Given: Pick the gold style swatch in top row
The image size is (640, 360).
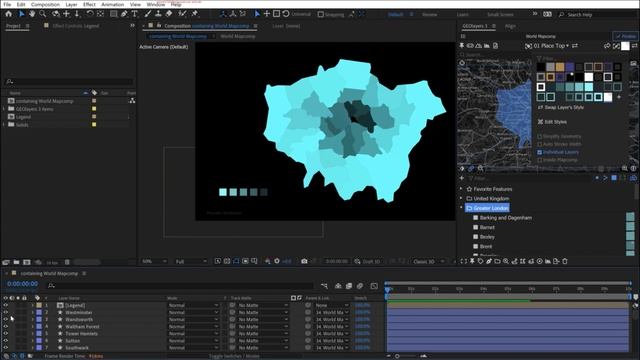Looking at the screenshot, I should coord(560,67).
